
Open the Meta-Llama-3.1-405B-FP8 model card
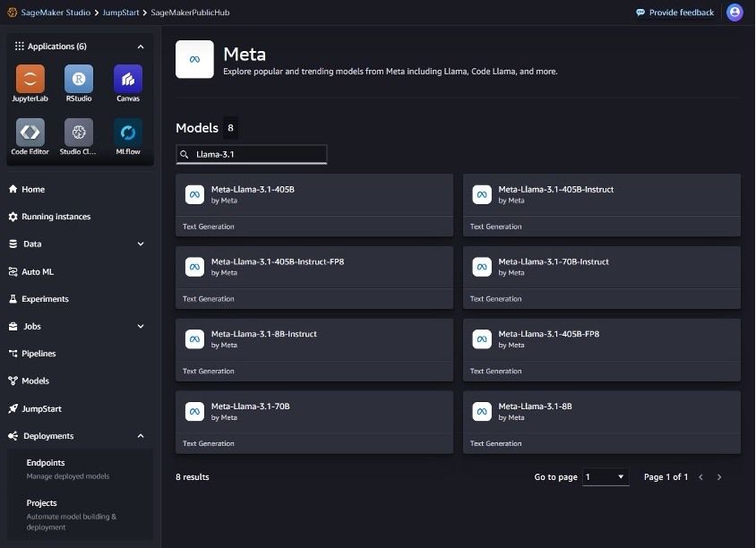click(x=602, y=349)
